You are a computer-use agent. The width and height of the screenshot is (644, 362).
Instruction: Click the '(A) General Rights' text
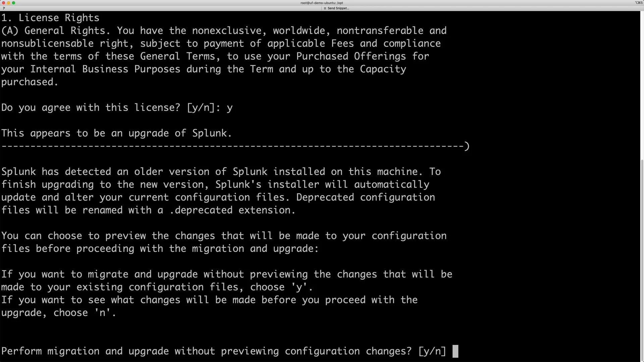pos(56,31)
